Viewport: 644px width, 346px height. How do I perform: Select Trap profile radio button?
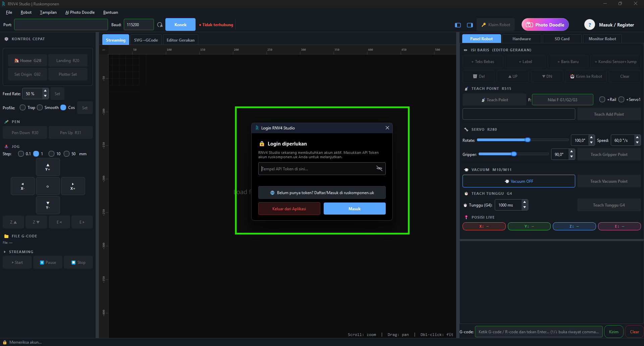pos(23,108)
